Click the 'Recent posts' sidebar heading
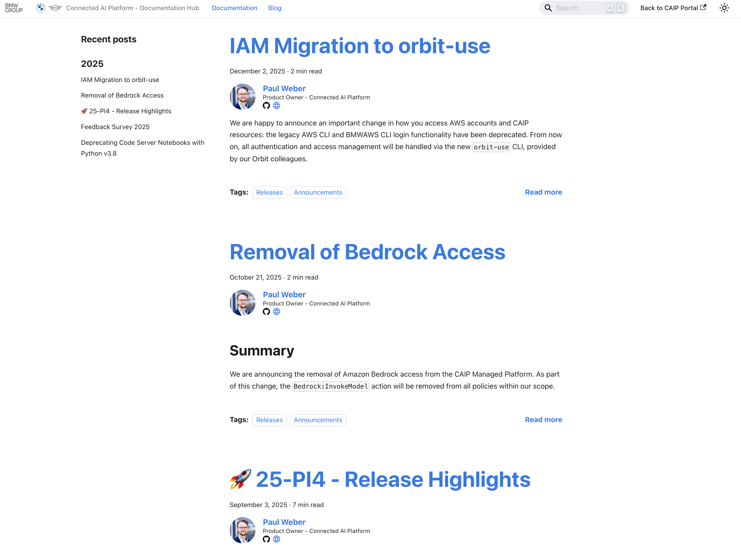The height and width of the screenshot is (560, 741). (109, 39)
